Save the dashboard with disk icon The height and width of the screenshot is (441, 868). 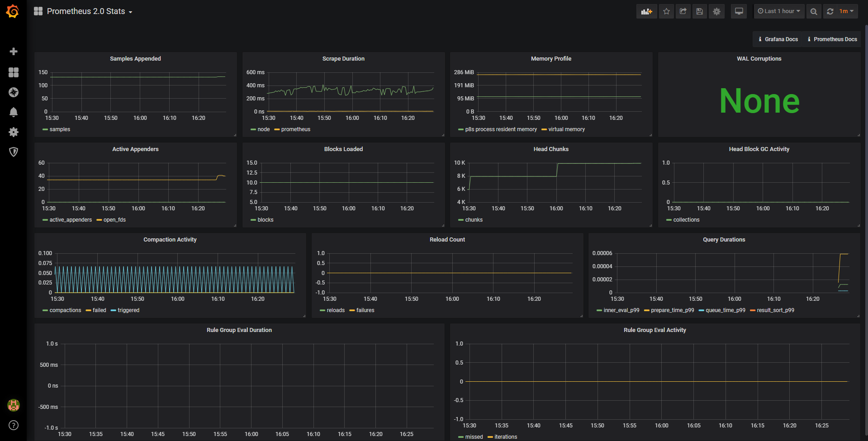click(x=700, y=11)
